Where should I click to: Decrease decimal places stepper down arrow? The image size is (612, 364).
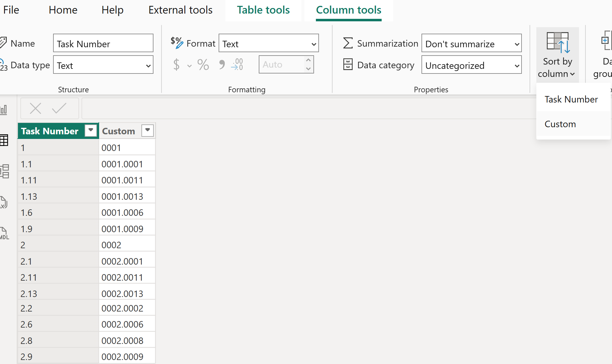(x=308, y=69)
